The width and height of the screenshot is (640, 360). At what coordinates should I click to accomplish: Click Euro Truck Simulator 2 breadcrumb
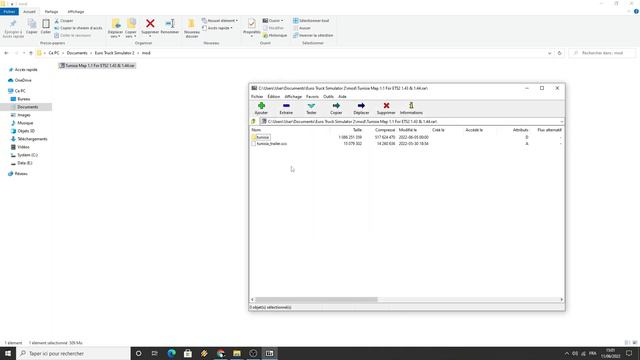point(114,53)
